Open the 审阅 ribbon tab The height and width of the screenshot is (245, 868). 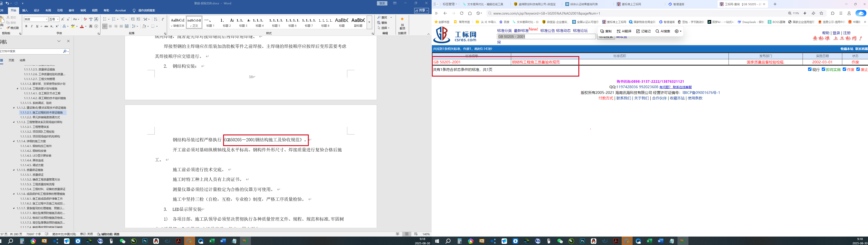tap(83, 10)
